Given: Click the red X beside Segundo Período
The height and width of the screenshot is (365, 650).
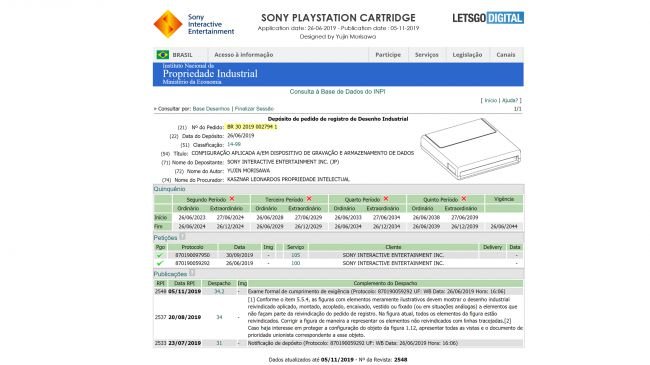Looking at the screenshot, I should point(232,199).
